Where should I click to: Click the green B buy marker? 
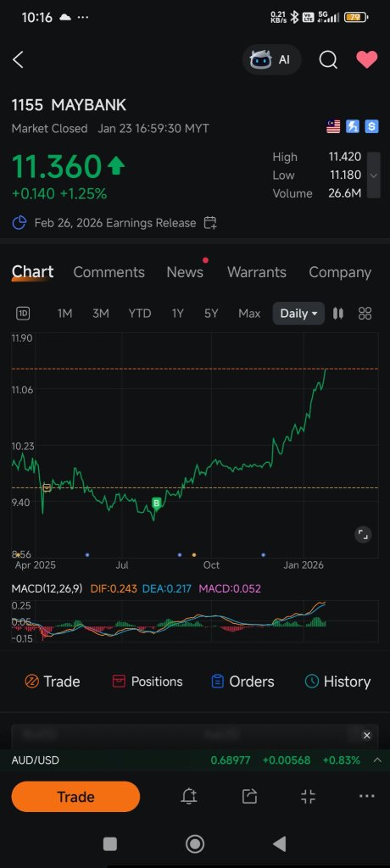[157, 504]
